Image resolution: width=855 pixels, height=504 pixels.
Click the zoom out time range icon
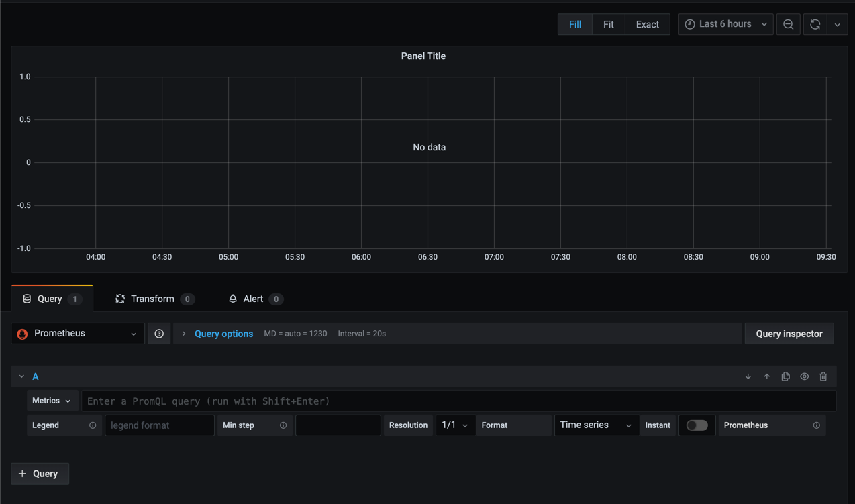pos(789,25)
